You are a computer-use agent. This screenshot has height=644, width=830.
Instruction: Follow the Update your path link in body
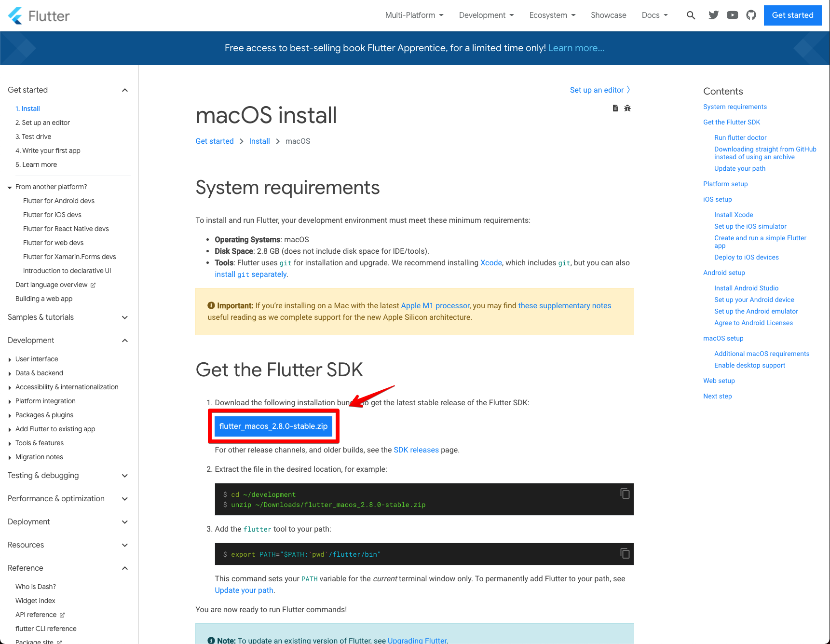point(244,590)
